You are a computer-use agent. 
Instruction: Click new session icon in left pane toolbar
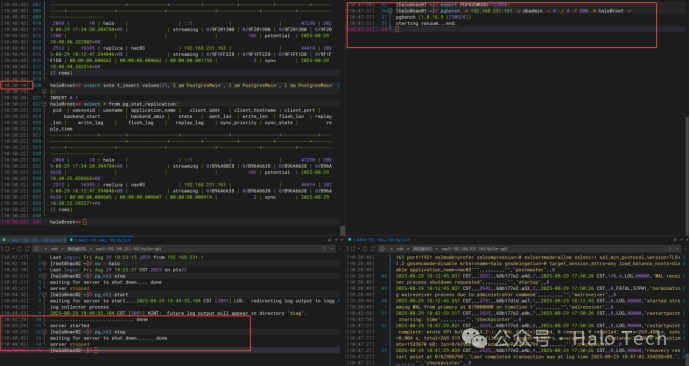tap(7, 249)
